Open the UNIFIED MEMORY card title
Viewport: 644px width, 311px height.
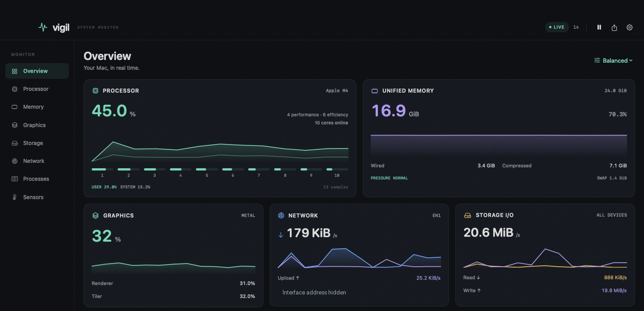[408, 91]
